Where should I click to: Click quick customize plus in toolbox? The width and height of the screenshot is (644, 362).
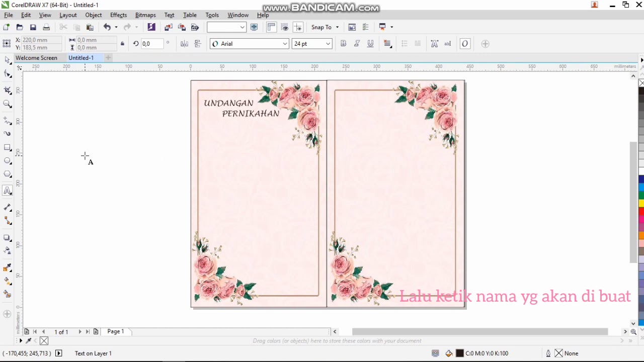7,314
